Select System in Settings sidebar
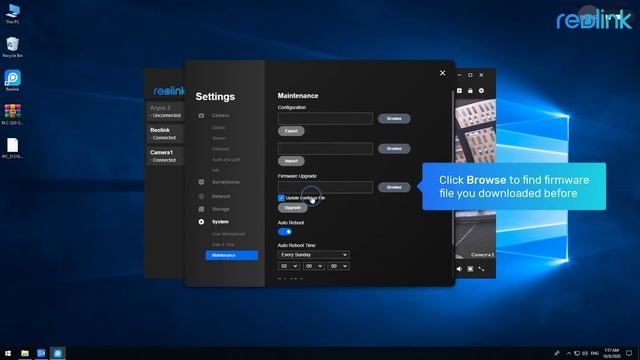 [220, 222]
